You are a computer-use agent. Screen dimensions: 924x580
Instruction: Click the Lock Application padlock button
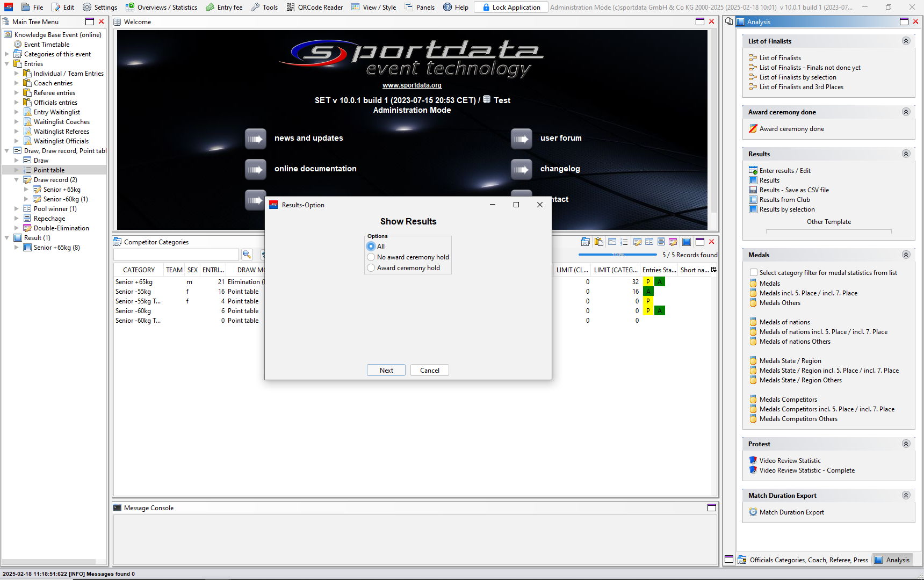point(511,7)
